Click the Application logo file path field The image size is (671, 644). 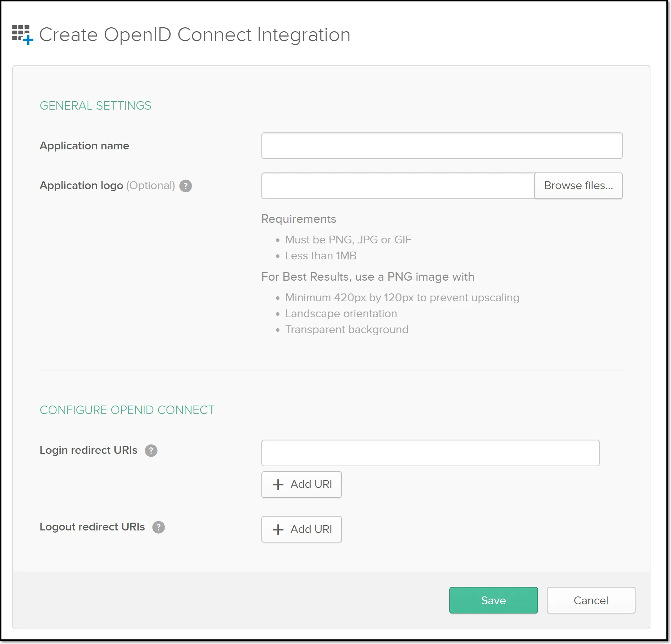(398, 186)
